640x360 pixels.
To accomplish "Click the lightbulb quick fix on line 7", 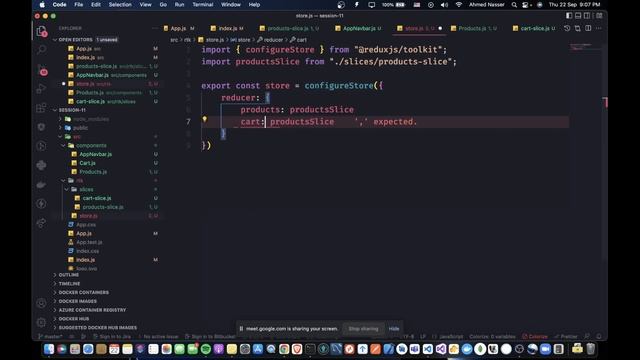I will click(204, 119).
